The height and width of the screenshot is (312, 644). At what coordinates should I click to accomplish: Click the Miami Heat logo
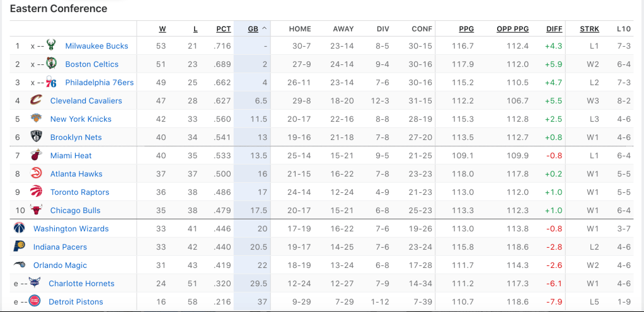pyautogui.click(x=36, y=155)
